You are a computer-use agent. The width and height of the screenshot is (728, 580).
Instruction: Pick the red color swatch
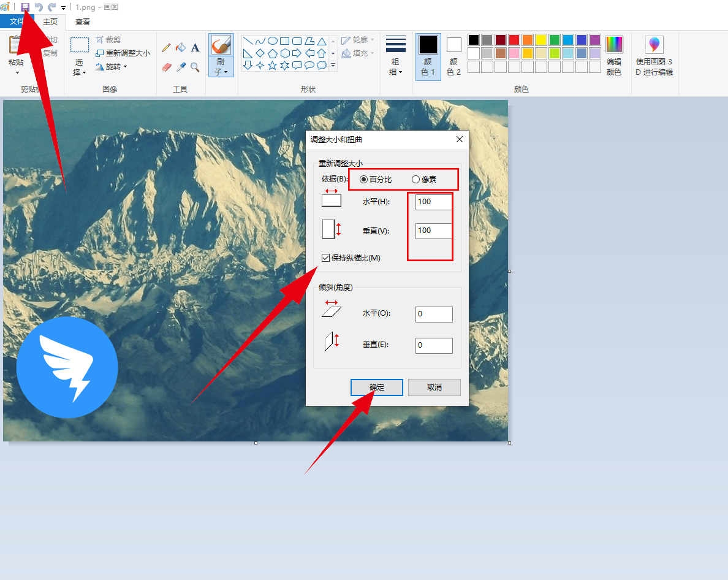tap(514, 39)
